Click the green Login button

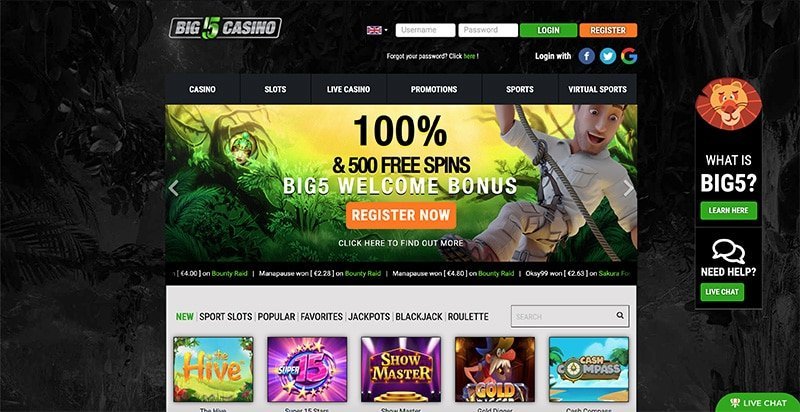click(x=548, y=30)
